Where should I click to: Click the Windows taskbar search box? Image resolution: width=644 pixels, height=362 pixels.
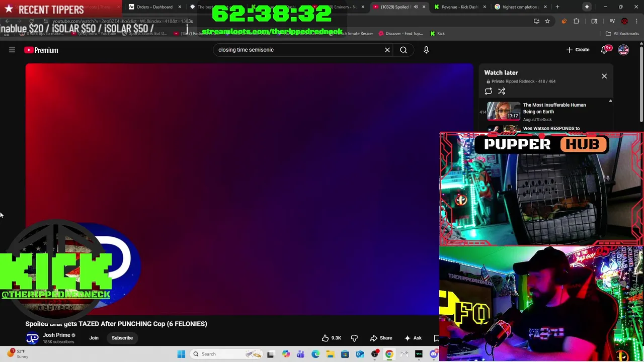click(225, 354)
